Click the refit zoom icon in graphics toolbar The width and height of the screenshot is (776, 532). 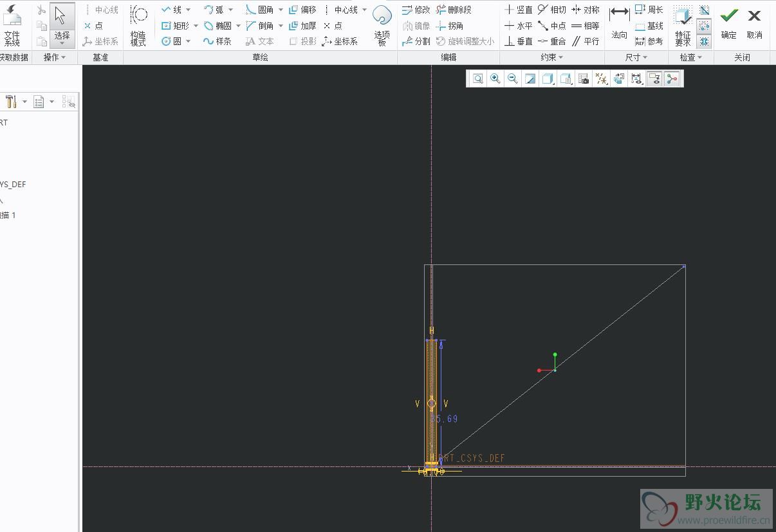click(x=478, y=78)
